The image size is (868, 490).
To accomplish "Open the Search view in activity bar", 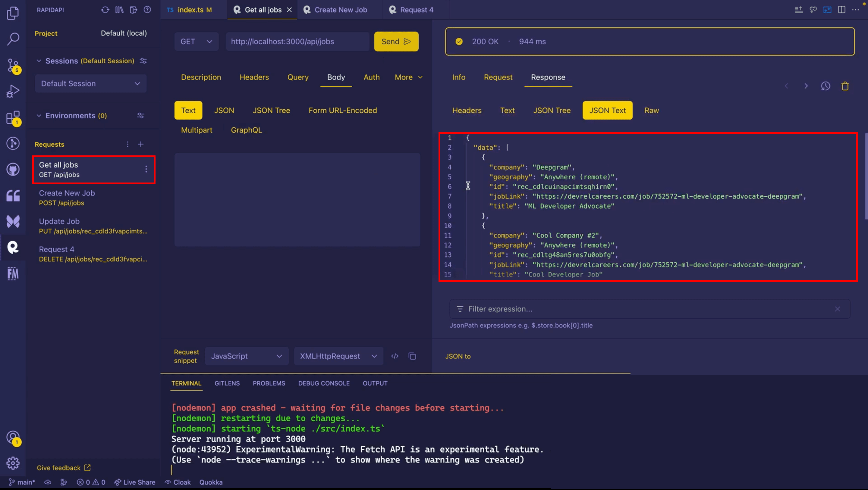I will (x=13, y=39).
